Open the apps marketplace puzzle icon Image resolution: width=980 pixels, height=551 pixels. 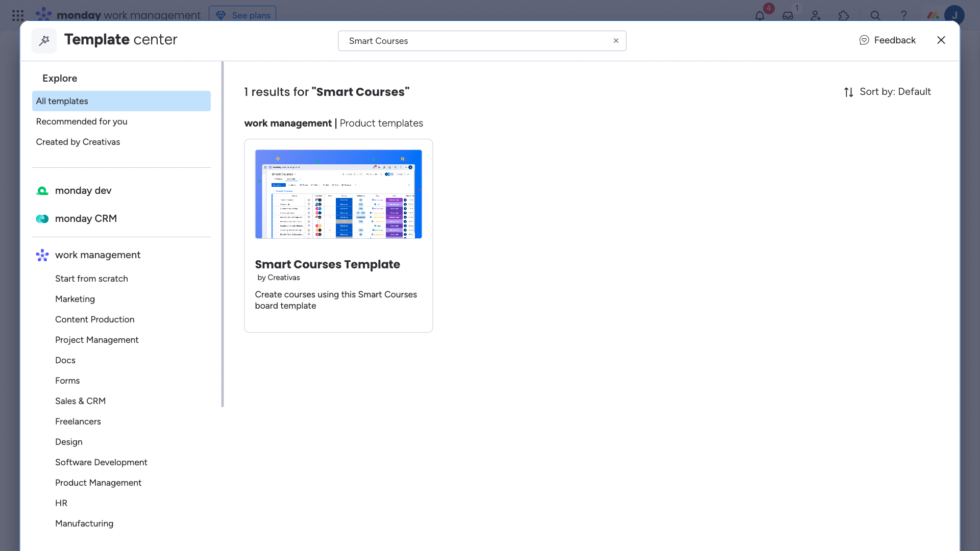[844, 15]
